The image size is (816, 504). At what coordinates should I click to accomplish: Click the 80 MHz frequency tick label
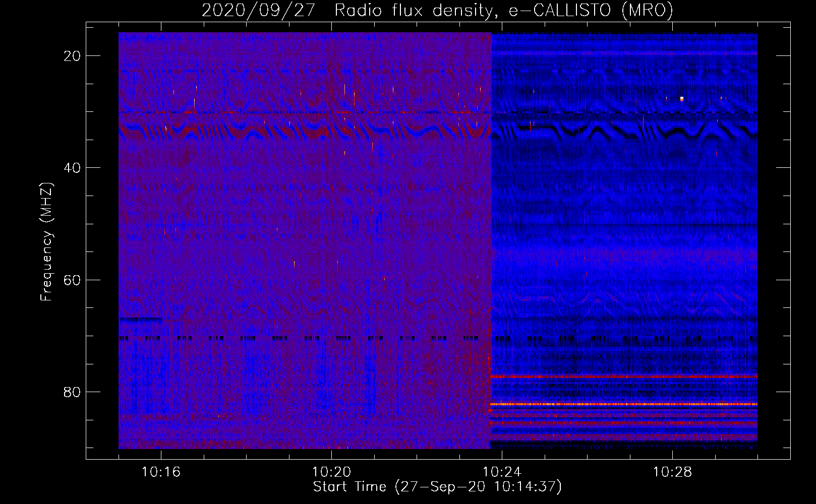click(x=72, y=392)
